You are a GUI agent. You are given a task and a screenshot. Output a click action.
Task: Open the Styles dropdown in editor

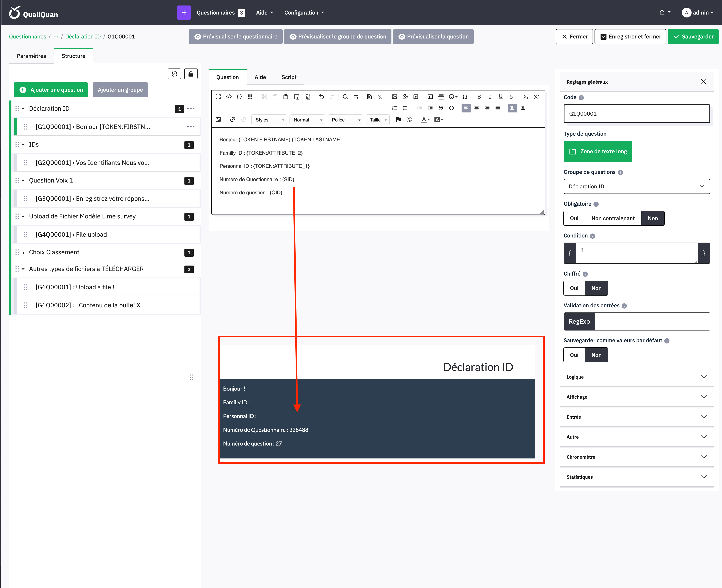click(x=269, y=120)
